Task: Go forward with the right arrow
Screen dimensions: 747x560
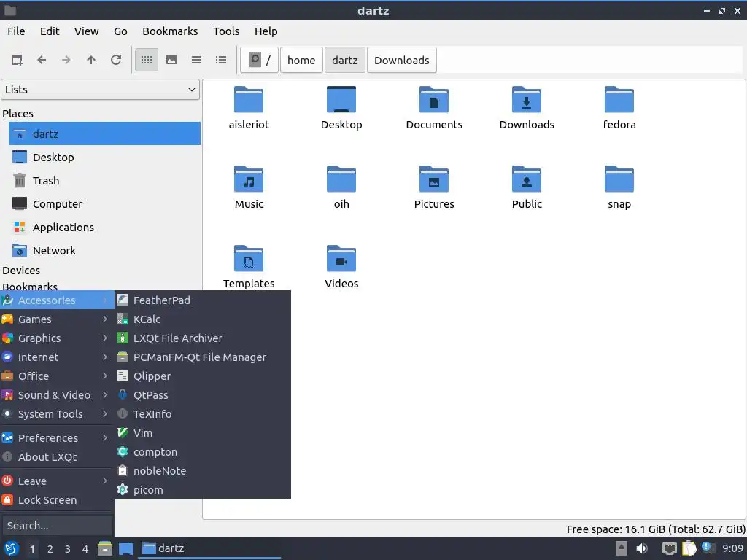Action: [x=66, y=60]
